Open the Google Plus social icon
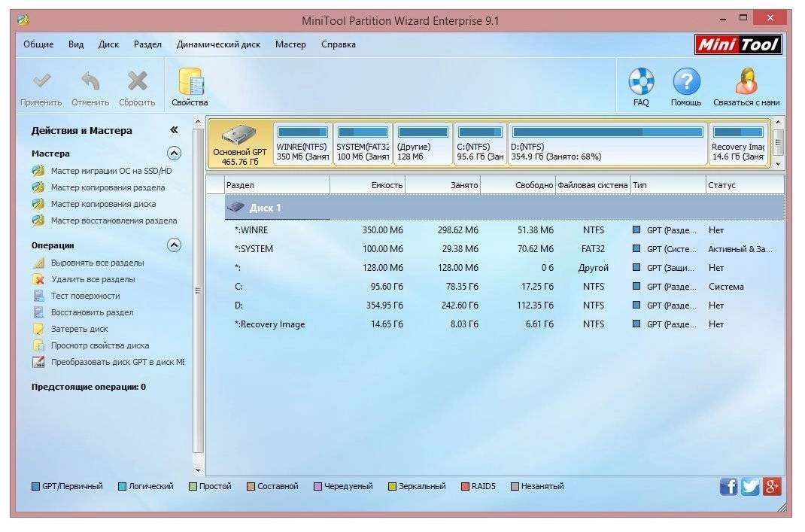The image size is (805, 532). coord(772,486)
